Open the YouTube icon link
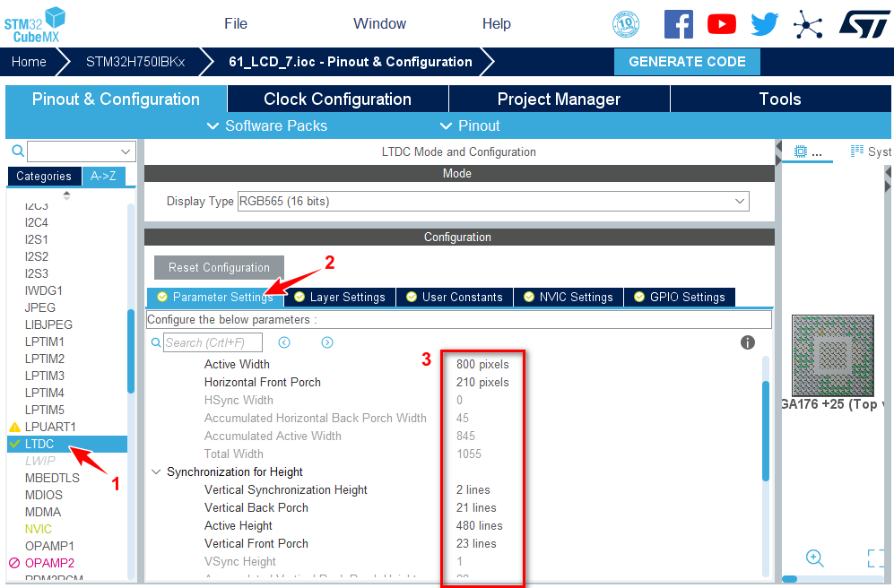 pos(722,24)
